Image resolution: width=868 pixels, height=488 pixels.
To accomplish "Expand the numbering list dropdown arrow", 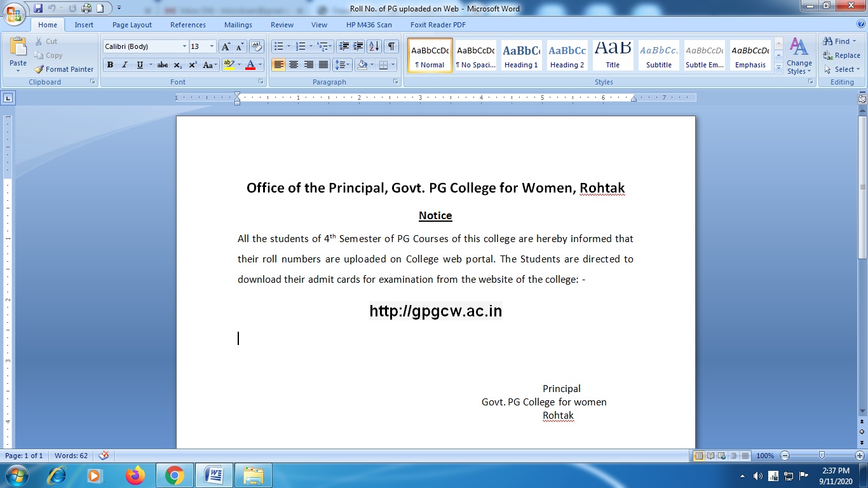I will (x=311, y=46).
